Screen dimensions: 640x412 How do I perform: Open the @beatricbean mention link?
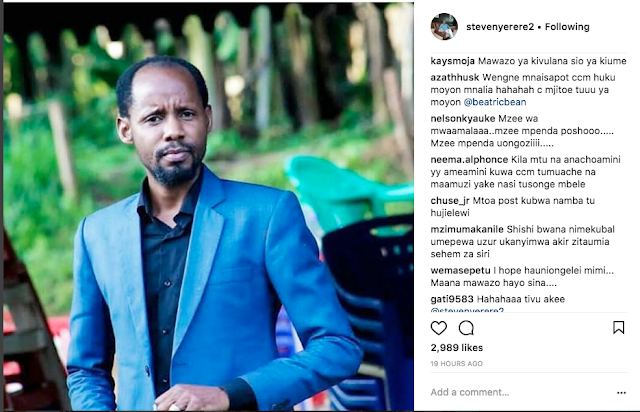[495, 102]
